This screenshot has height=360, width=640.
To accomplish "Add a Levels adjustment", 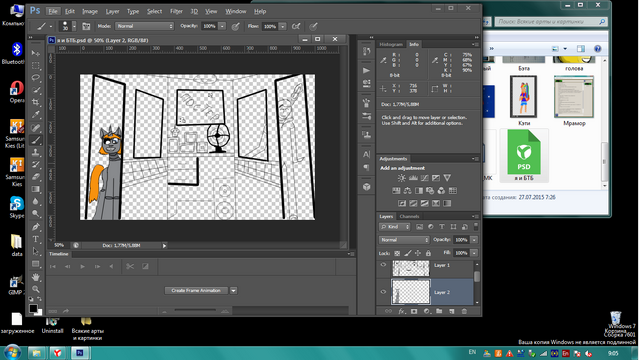I will click(413, 178).
